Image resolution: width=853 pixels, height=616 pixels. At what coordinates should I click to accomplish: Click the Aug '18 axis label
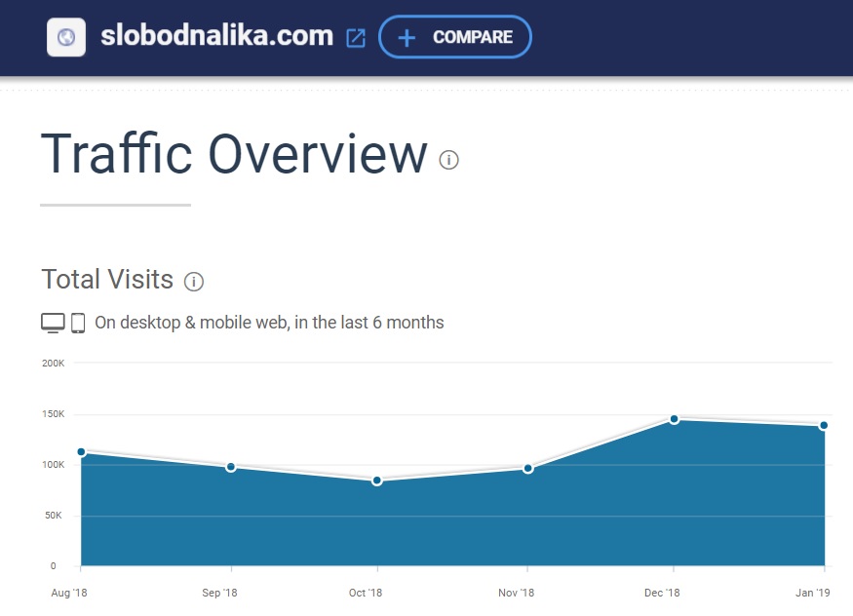(x=69, y=593)
